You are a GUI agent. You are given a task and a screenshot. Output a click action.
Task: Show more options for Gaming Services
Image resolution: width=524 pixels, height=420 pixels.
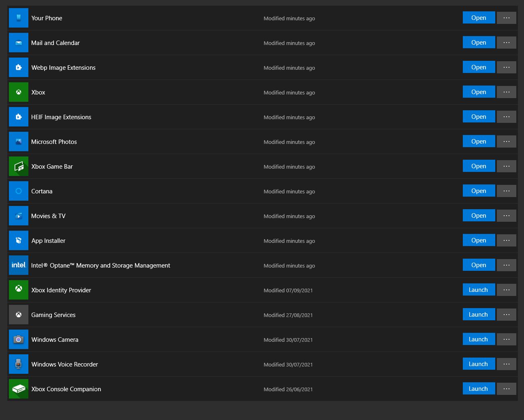click(x=506, y=315)
